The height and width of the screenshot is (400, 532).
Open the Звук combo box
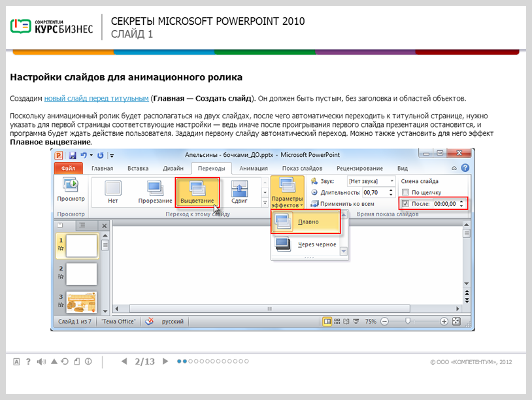point(371,181)
